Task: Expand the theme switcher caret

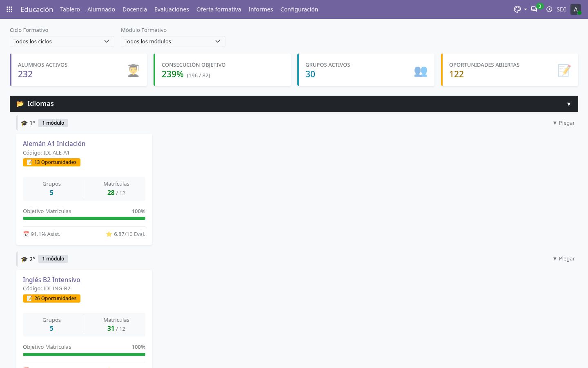Action: tap(525, 9)
